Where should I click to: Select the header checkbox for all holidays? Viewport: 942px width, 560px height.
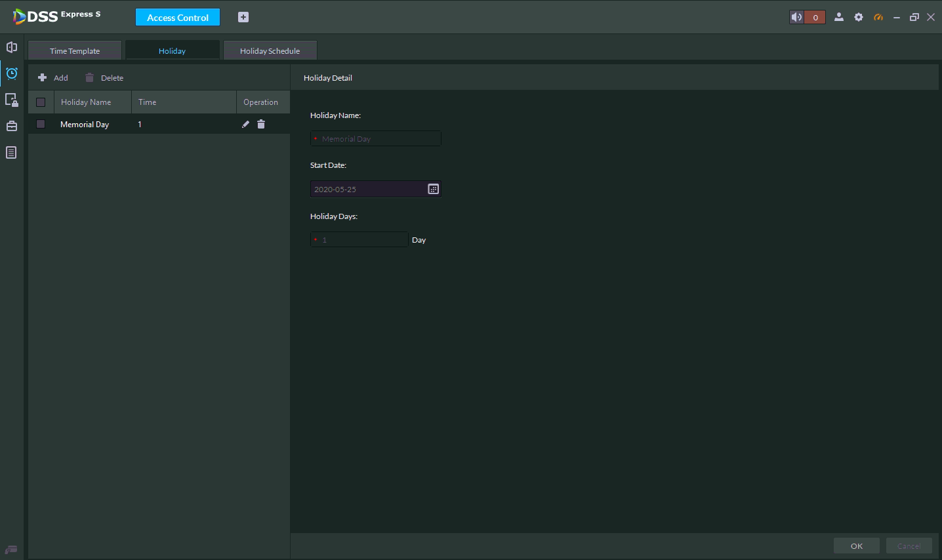41,102
